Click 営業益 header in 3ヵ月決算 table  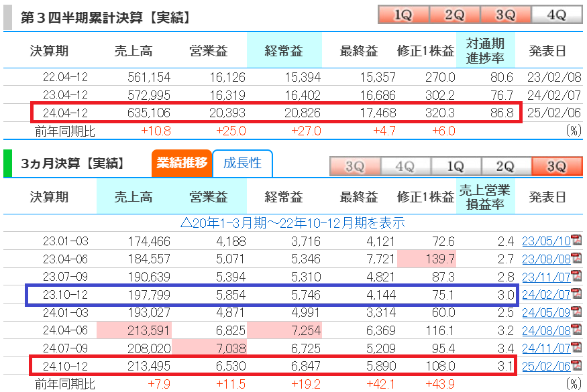coord(209,197)
